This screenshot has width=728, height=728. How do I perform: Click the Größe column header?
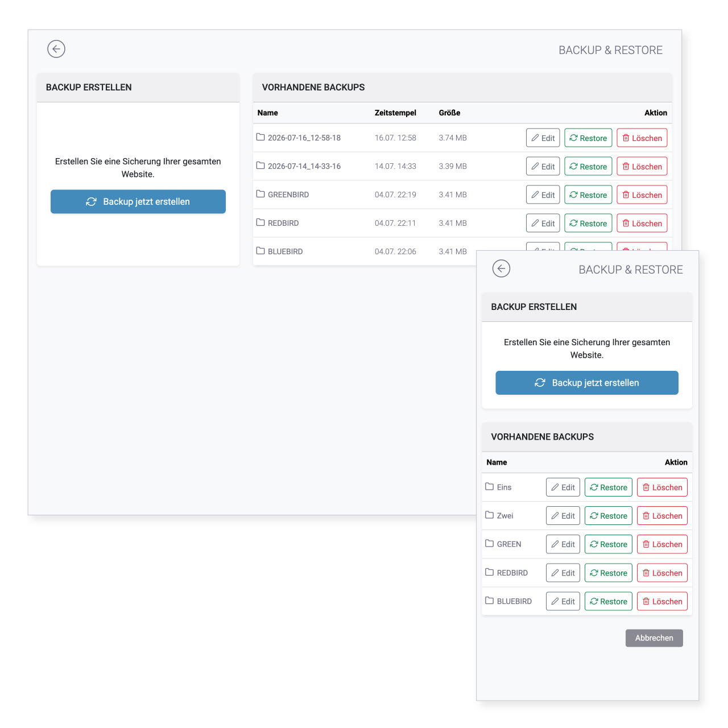tap(449, 113)
